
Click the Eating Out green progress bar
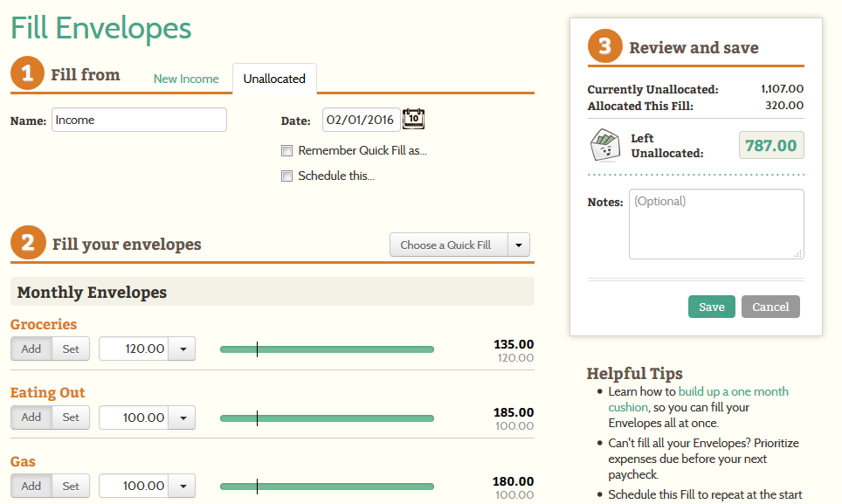tap(327, 418)
